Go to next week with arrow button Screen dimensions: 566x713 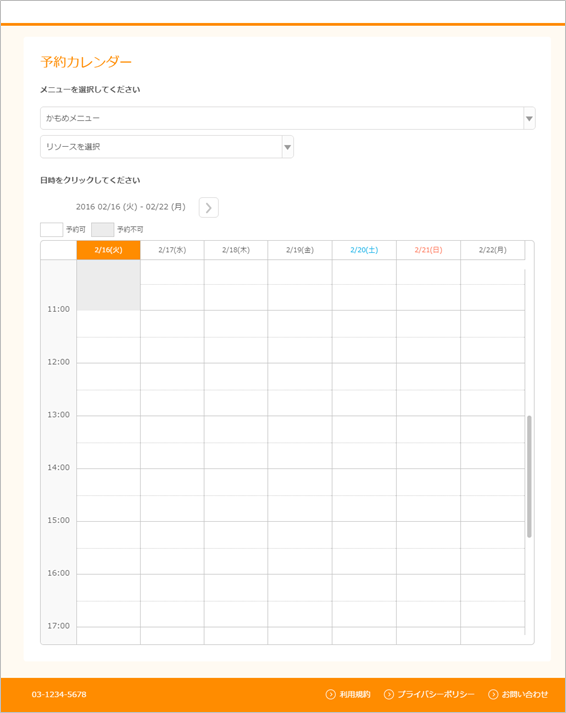pos(209,207)
